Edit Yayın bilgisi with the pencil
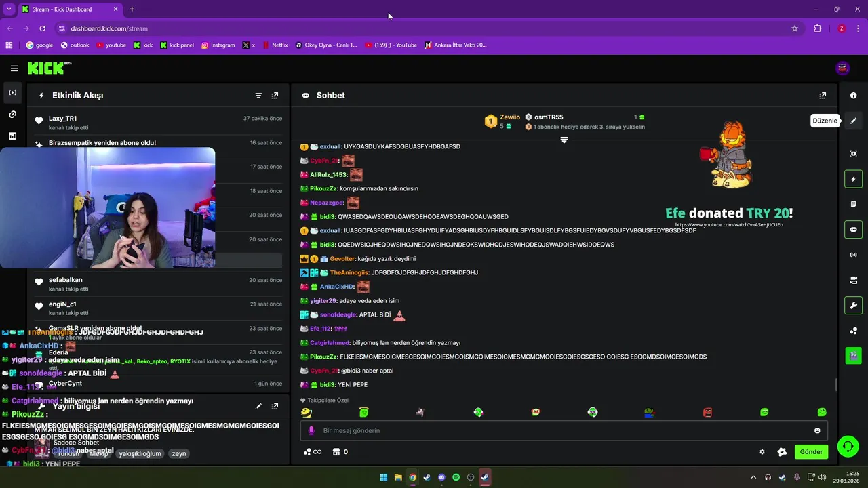 (x=258, y=407)
